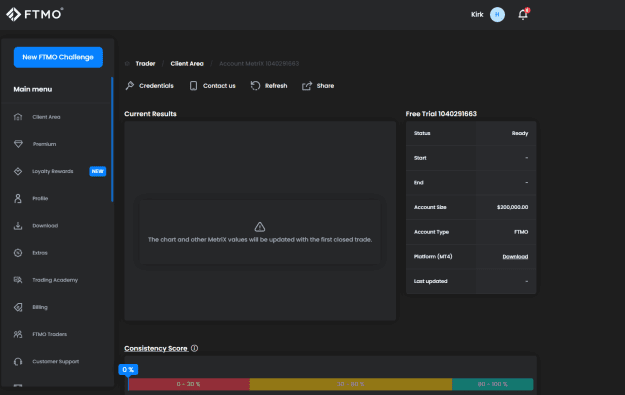The height and width of the screenshot is (395, 625).
Task: Refresh the account MetriX
Action: 269,86
